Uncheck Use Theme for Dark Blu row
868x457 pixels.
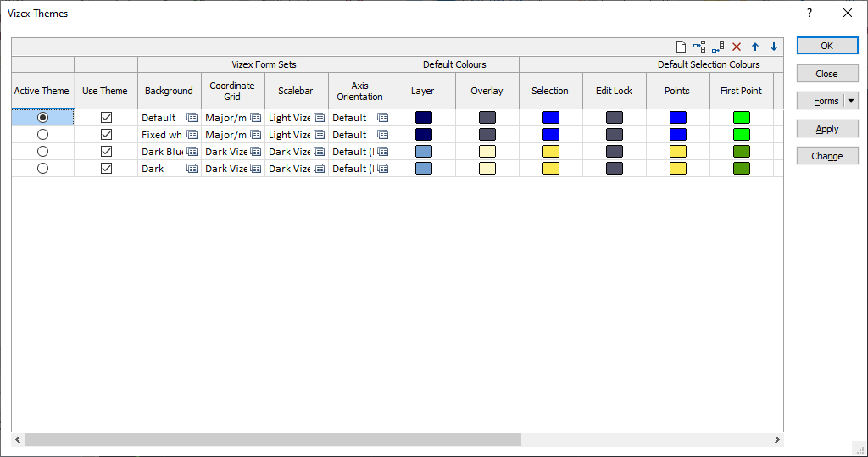coord(106,151)
